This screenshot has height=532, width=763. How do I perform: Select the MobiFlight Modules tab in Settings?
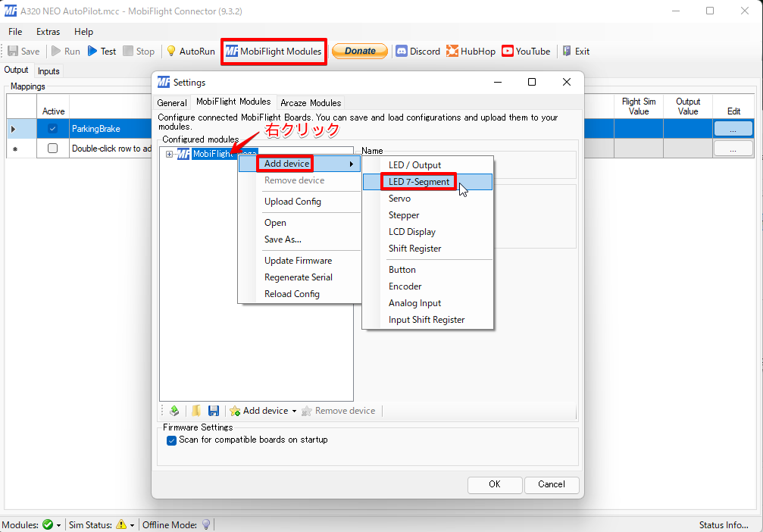click(233, 102)
